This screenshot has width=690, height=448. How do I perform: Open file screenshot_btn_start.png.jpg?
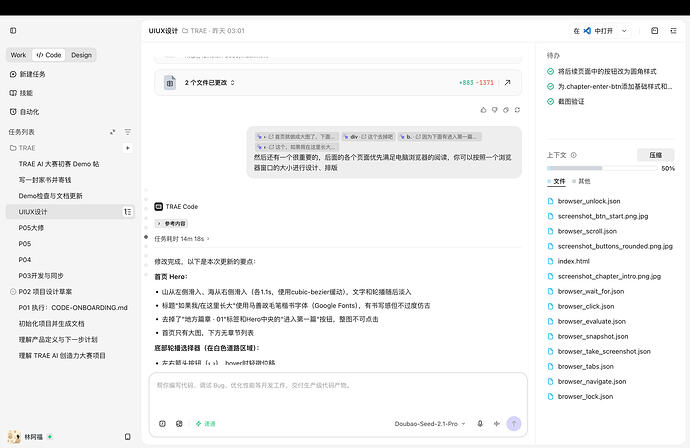[x=603, y=216]
